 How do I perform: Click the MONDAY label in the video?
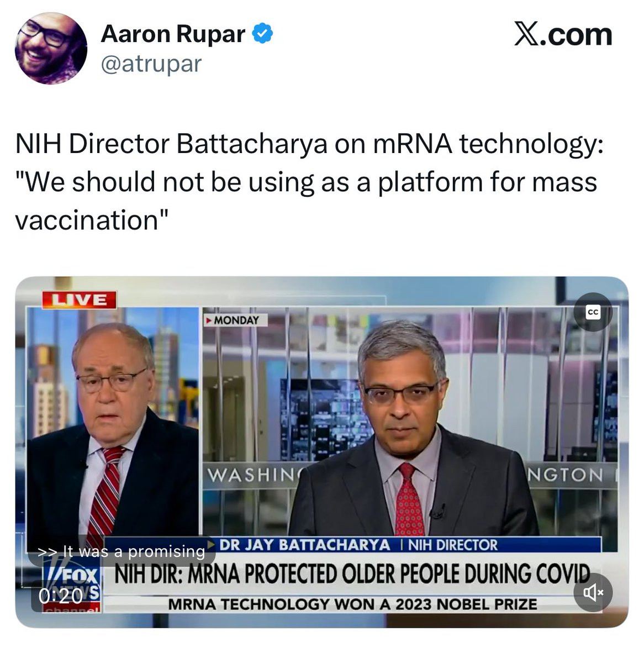click(x=235, y=320)
